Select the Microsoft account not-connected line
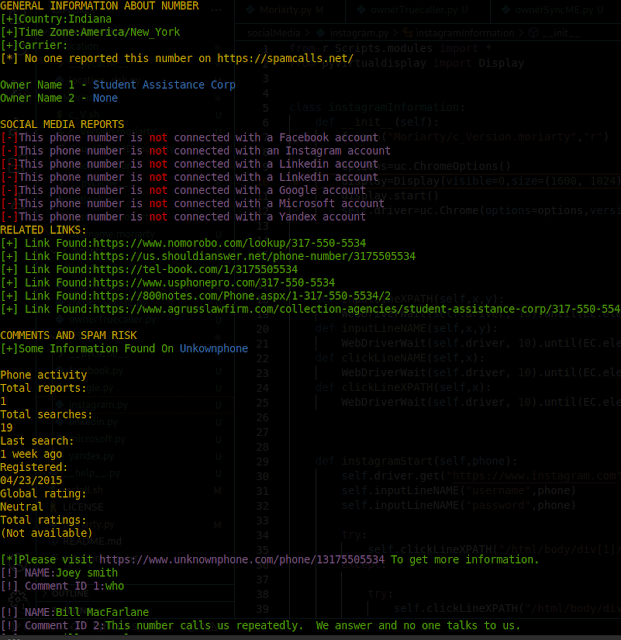 (x=192, y=203)
